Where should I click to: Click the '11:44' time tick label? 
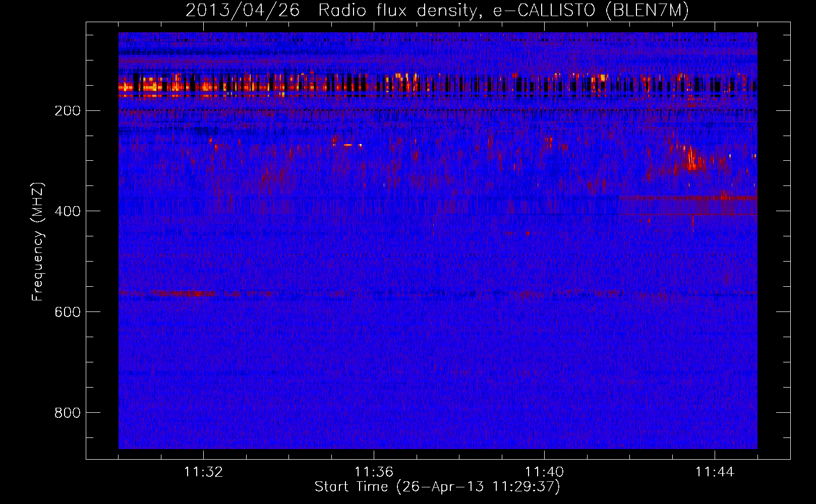(x=715, y=472)
